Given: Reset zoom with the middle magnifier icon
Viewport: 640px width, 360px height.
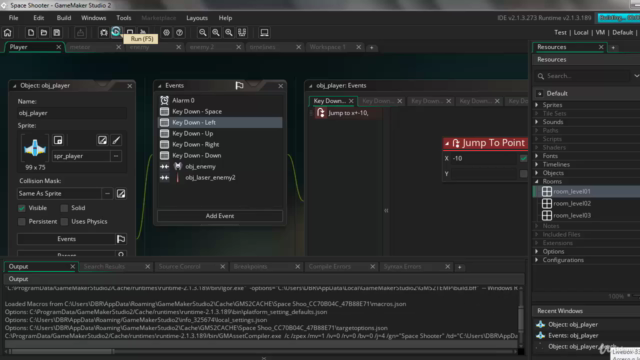Looking at the screenshot, I should [216, 33].
